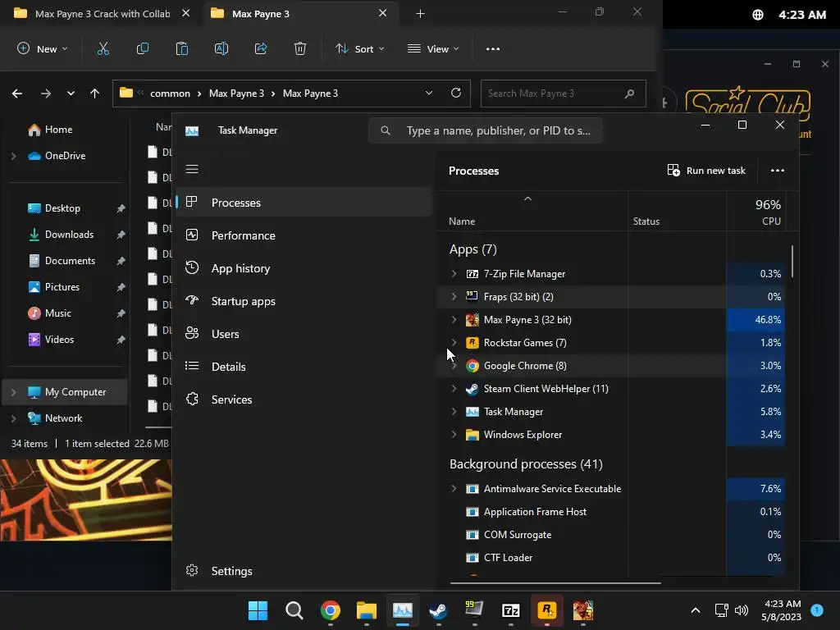Sort processes by CPU column
Image resolution: width=840 pixels, height=630 pixels.
click(756, 212)
